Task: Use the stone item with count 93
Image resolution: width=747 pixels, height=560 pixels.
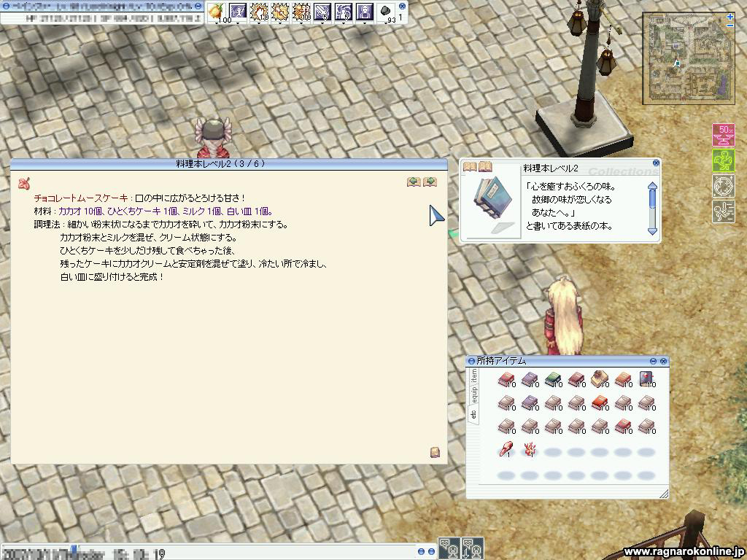Action: pos(386,12)
